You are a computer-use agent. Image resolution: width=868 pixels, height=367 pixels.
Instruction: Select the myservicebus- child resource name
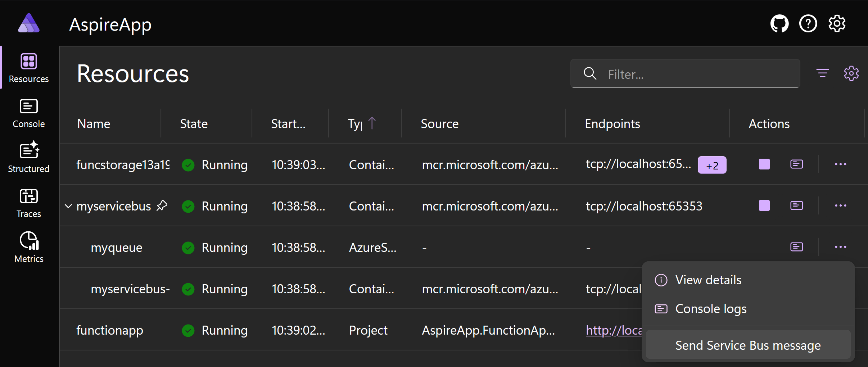click(x=130, y=289)
